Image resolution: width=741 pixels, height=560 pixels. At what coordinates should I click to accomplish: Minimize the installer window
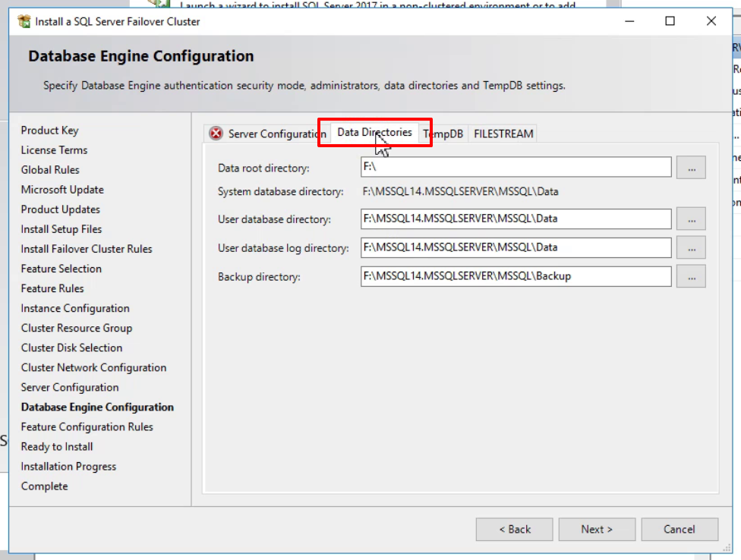(x=629, y=21)
